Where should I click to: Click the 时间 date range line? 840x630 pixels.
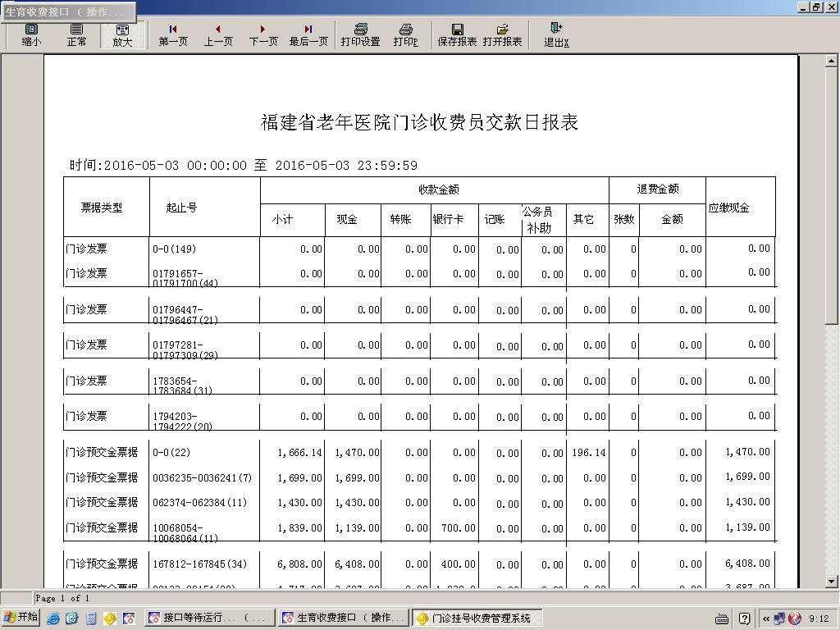[243, 165]
